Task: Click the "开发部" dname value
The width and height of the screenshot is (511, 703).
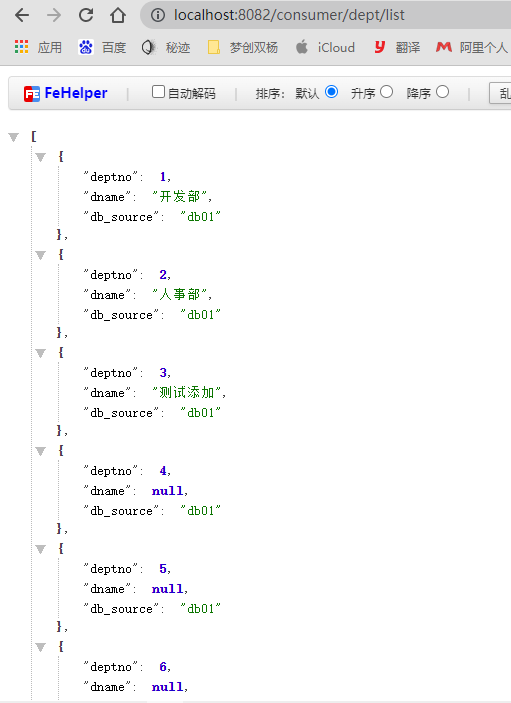Action: [x=179, y=196]
